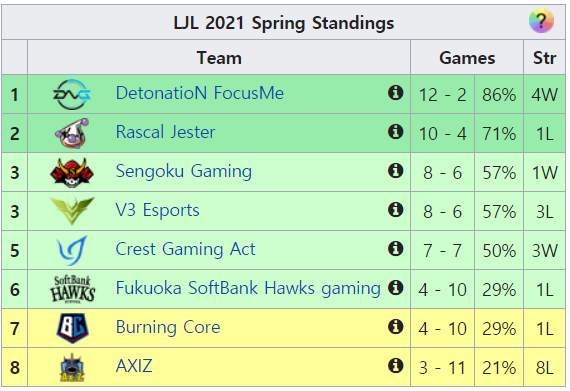Open the Crest Gaming Act link
The width and height of the screenshot is (570, 391).
click(185, 249)
